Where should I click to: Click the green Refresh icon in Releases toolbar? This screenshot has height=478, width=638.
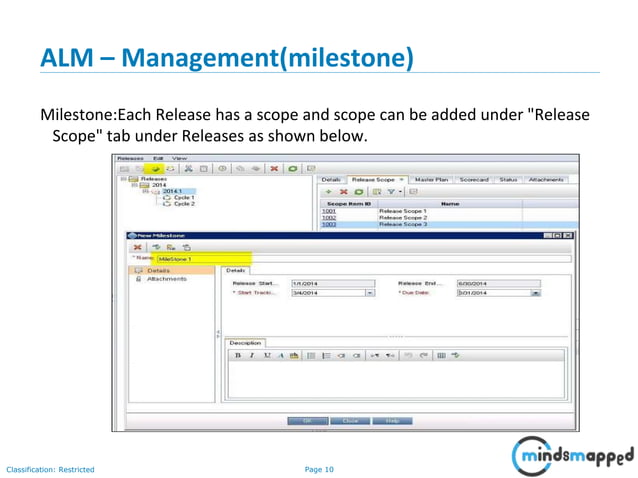(292, 168)
